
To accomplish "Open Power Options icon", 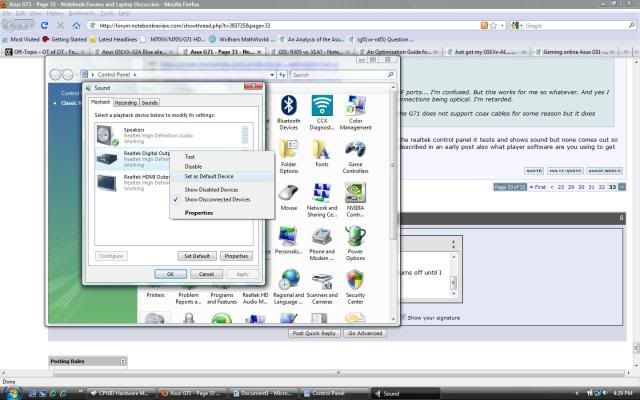I will point(356,243).
